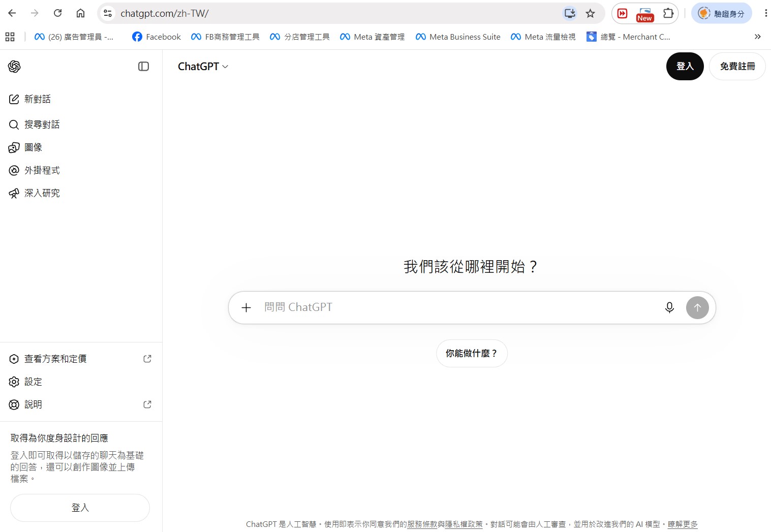
Task: Open the Facebook bookmark
Action: pos(157,37)
